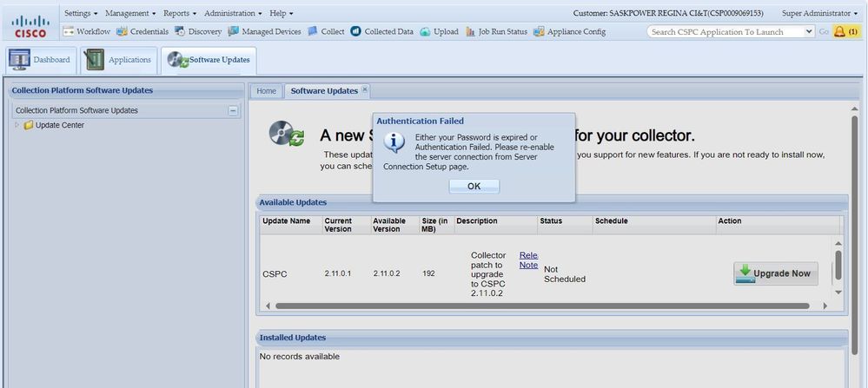Click the Go button next to search
This screenshot has width=868, height=388.
[824, 31]
